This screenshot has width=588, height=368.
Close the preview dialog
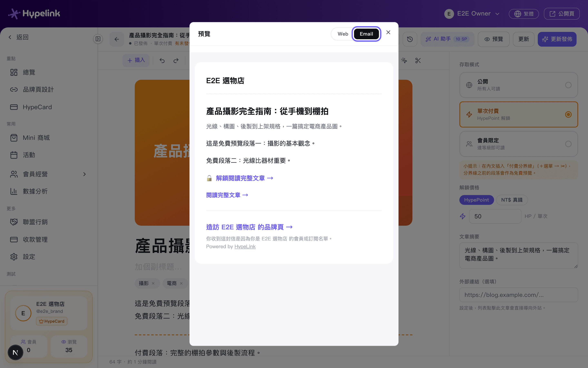point(388,32)
